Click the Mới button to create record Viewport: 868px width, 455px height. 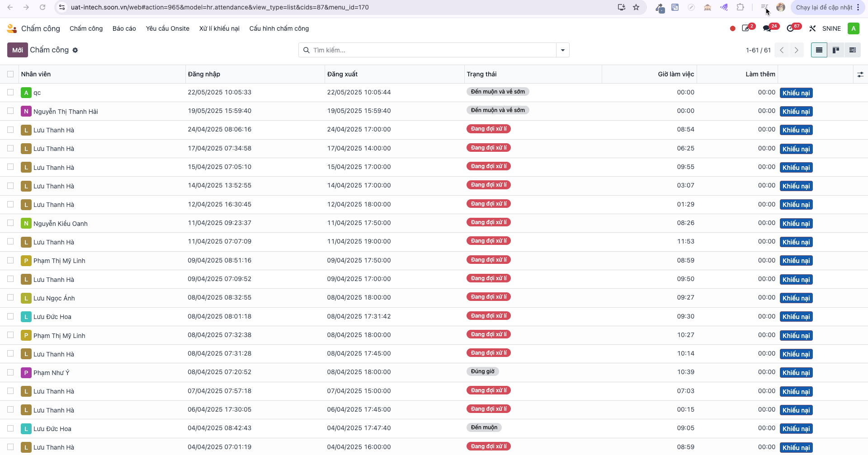pos(18,50)
